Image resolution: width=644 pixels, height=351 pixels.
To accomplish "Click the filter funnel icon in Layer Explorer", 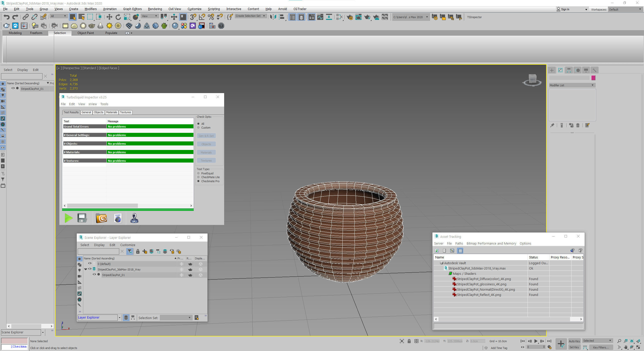I will (130, 251).
